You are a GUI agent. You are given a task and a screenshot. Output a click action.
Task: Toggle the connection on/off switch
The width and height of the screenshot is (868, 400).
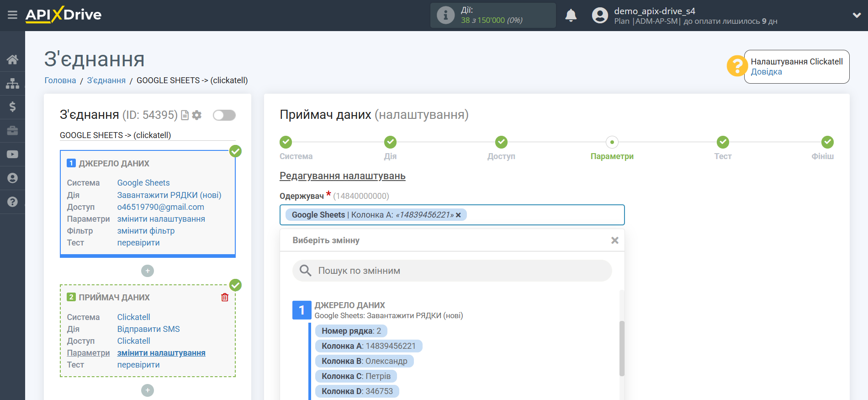[224, 115]
